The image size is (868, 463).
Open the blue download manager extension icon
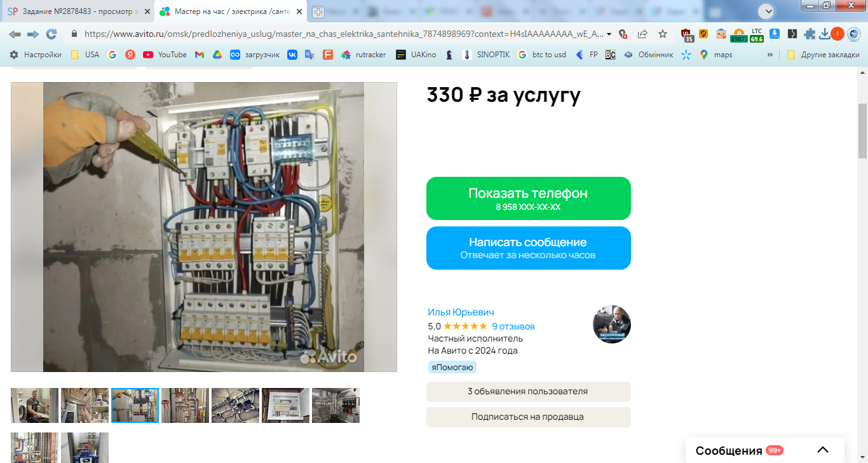tap(775, 34)
